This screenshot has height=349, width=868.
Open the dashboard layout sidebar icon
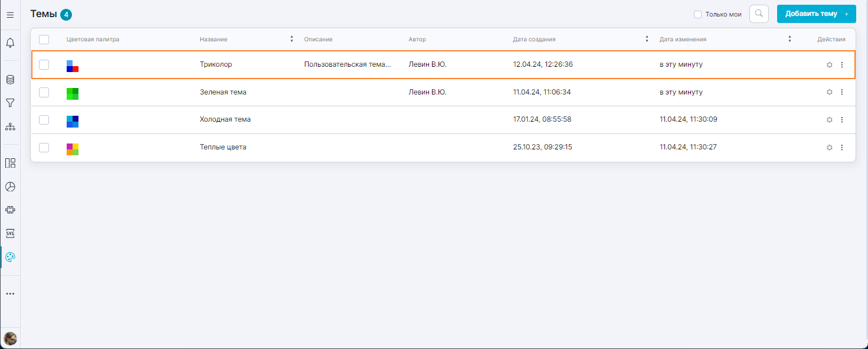[x=10, y=163]
